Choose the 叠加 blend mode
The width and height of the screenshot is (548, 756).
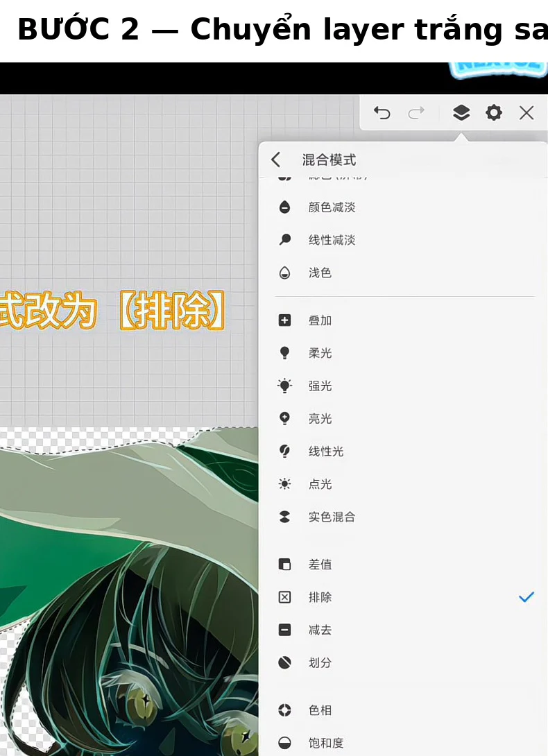click(x=320, y=320)
